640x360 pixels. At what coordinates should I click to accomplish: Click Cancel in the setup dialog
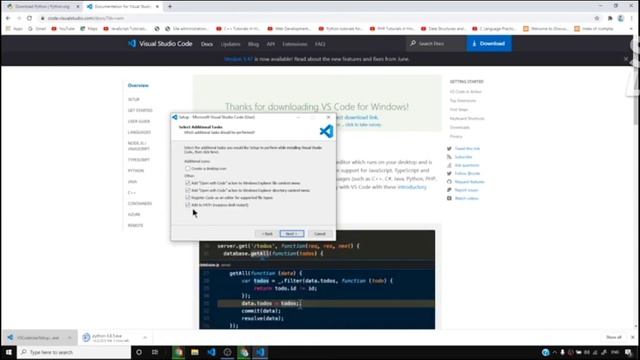coord(320,234)
